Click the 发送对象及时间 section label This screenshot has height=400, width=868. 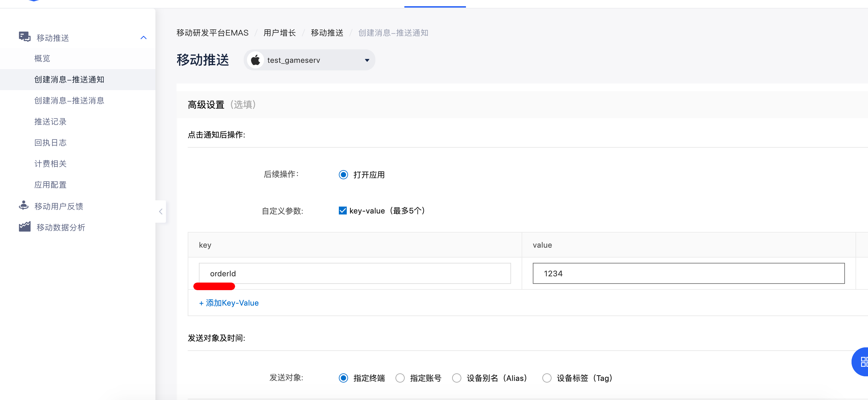click(216, 338)
